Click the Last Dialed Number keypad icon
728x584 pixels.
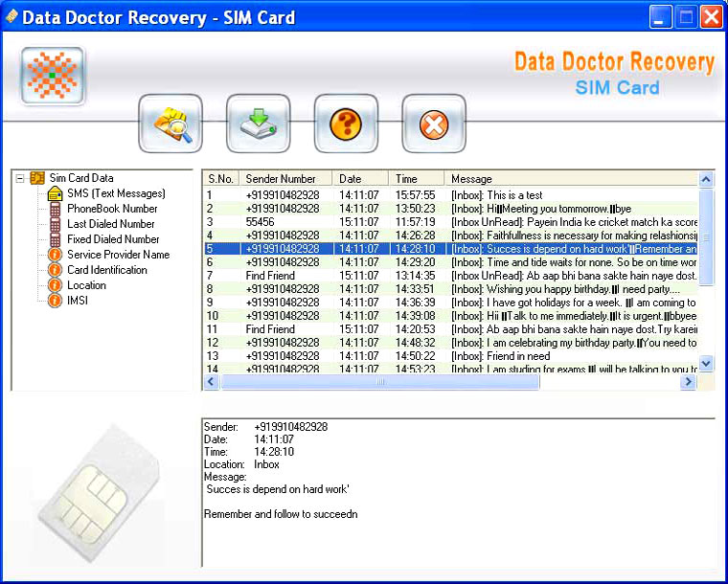(56, 225)
